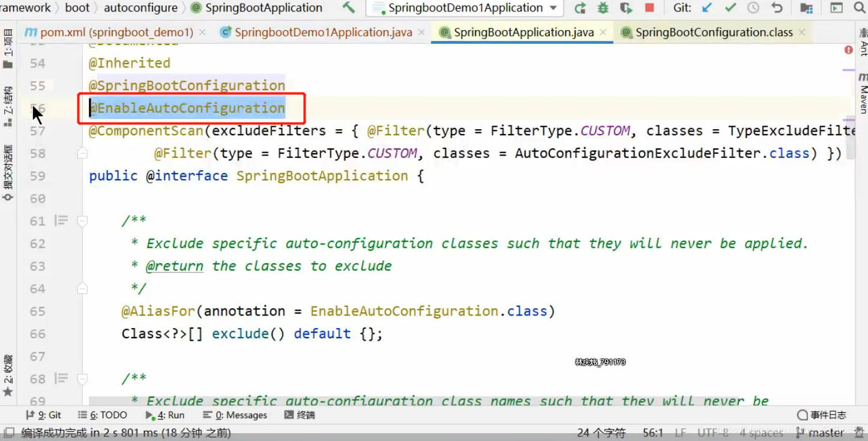
Task: Click the @SpringBootConfiguration annotation on line 55
Action: coord(187,85)
